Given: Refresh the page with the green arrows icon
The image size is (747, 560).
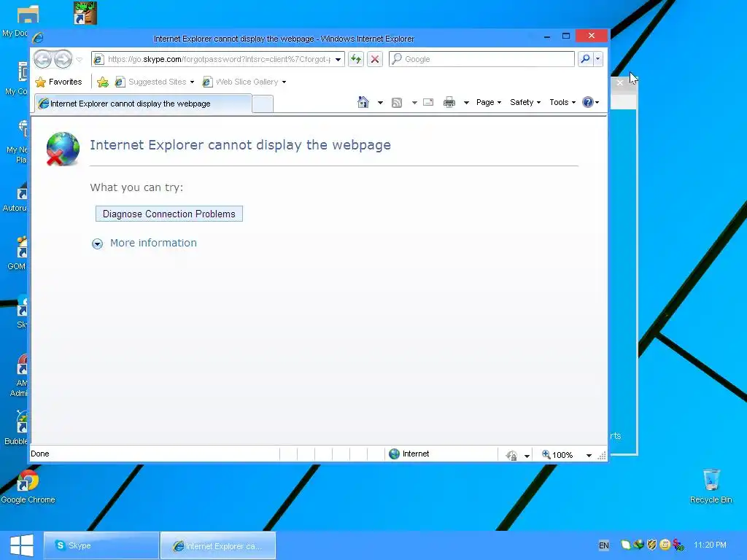Looking at the screenshot, I should coord(356,59).
